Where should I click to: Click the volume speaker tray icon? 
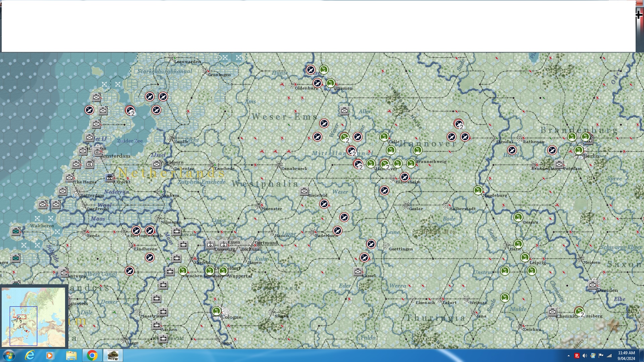(585, 356)
